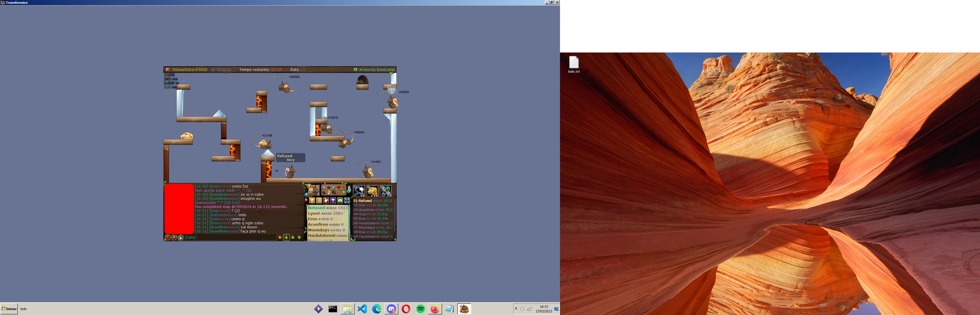Viewport: 980px width, 315px height.
Task: Open Discord from the taskbar
Action: click(x=391, y=309)
